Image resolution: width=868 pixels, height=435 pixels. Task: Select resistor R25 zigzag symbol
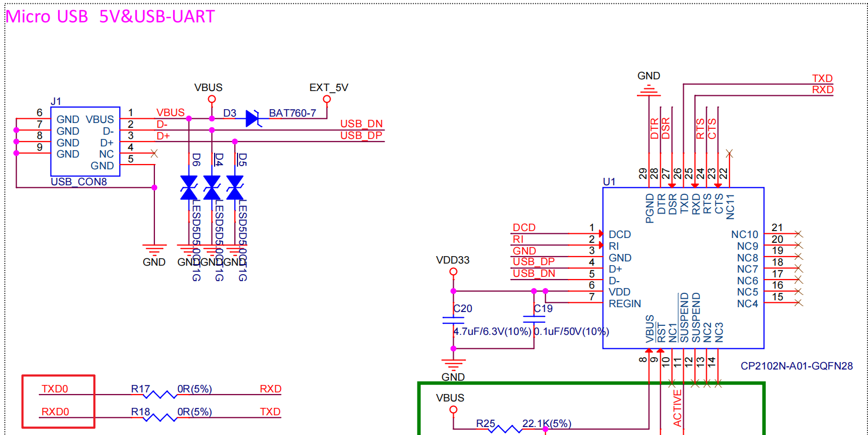click(x=505, y=429)
